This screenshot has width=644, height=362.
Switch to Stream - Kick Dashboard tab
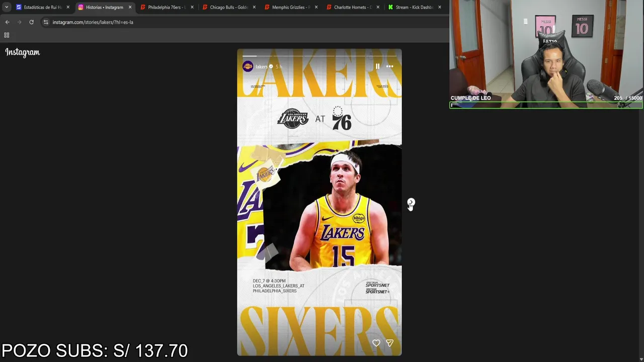pyautogui.click(x=415, y=7)
